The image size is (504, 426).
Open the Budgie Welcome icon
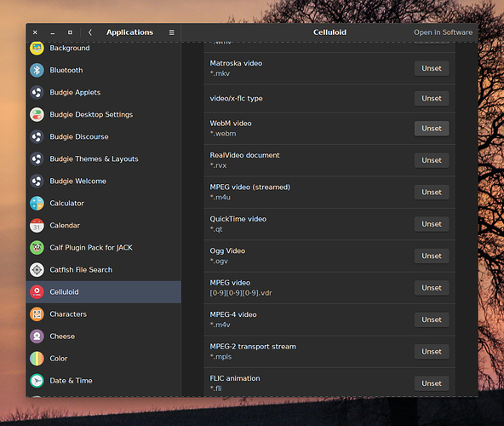[x=37, y=181]
